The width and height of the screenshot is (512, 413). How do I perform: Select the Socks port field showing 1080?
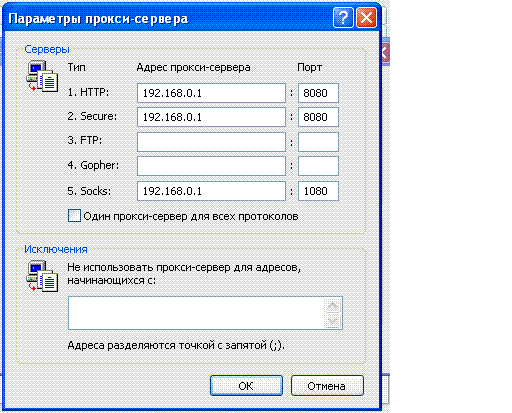coord(318,191)
